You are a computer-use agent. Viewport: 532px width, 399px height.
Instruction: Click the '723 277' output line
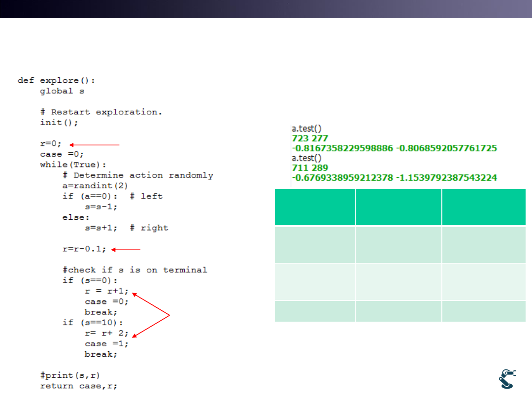coord(310,138)
